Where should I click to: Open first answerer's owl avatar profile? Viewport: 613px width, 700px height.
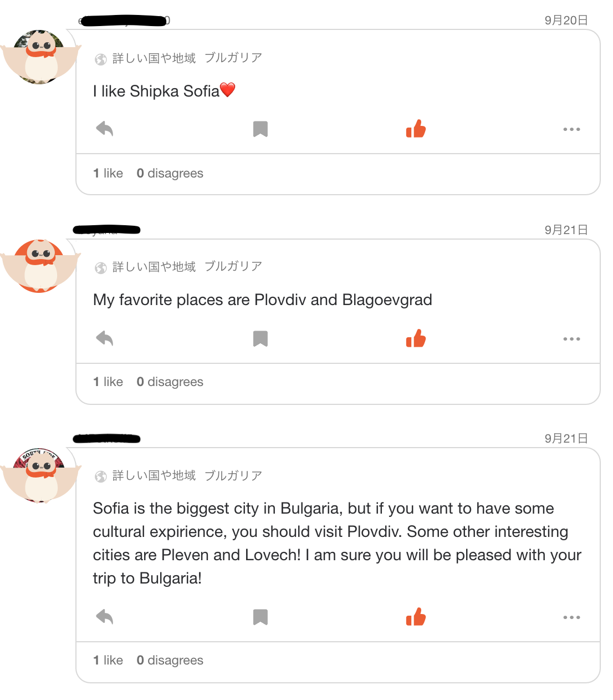point(40,57)
